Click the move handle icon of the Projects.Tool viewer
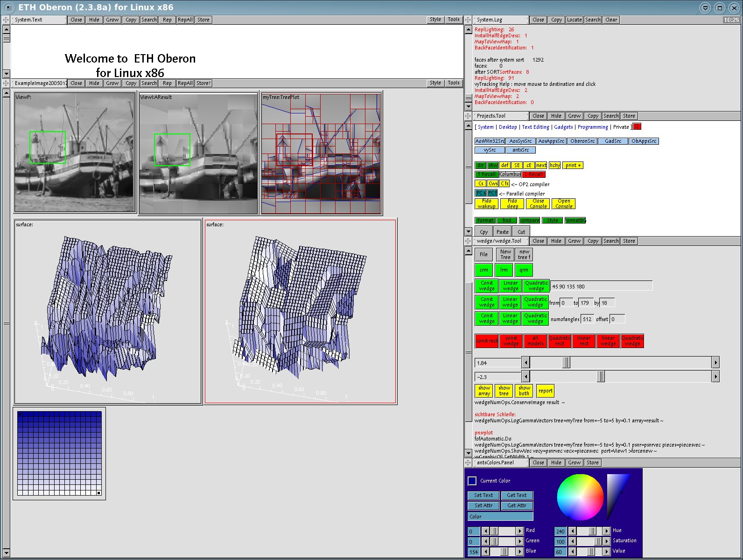743x560 pixels. click(x=468, y=116)
